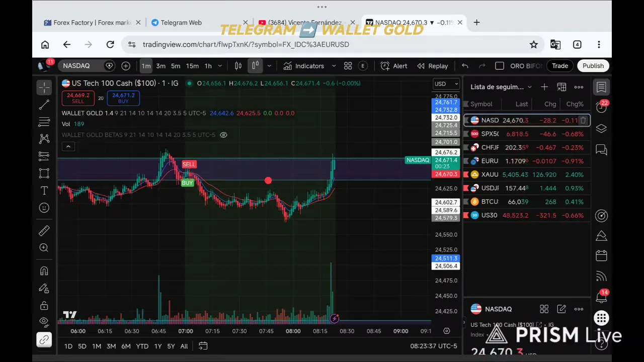This screenshot has width=644, height=362.
Task: Toggle stay in drawing mode
Action: [x=44, y=288]
